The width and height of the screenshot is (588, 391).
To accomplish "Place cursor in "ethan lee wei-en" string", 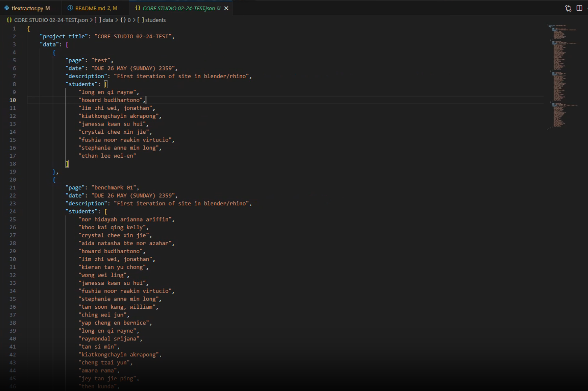I will point(107,156).
